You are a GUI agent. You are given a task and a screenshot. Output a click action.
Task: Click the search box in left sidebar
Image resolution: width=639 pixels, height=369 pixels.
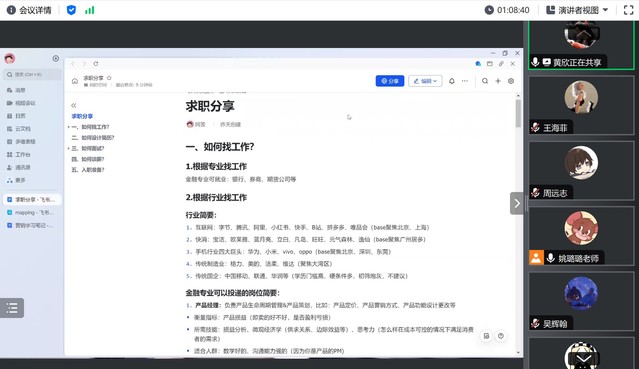[33, 75]
